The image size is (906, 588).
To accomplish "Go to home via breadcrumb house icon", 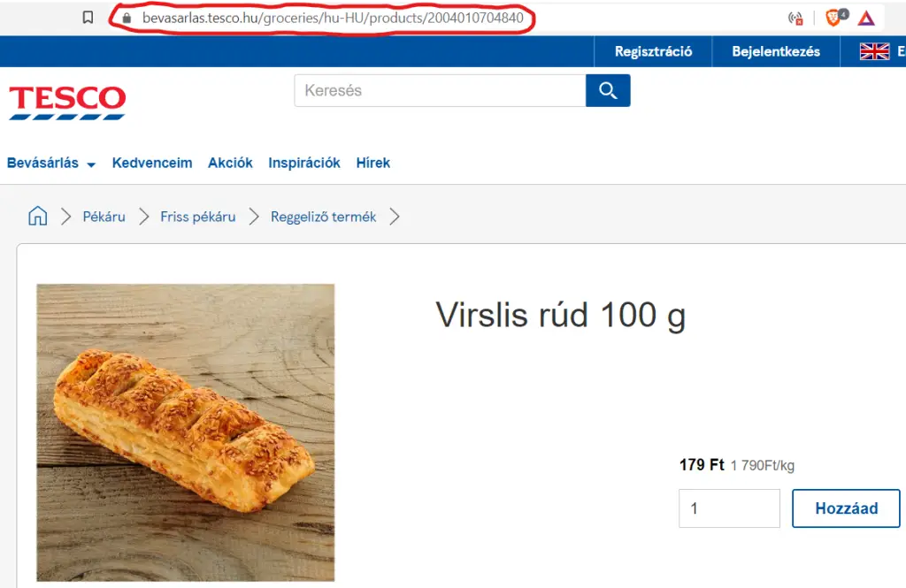I will 37,216.
